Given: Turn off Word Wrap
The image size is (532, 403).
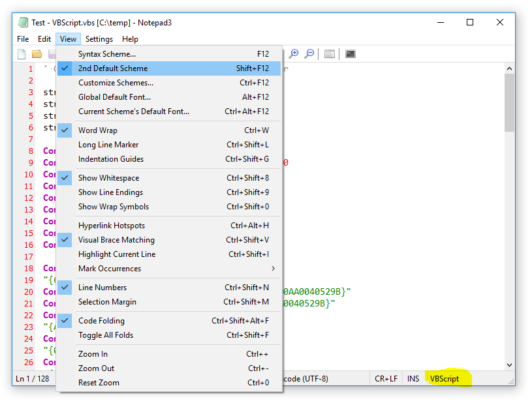Looking at the screenshot, I should click(x=169, y=130).
